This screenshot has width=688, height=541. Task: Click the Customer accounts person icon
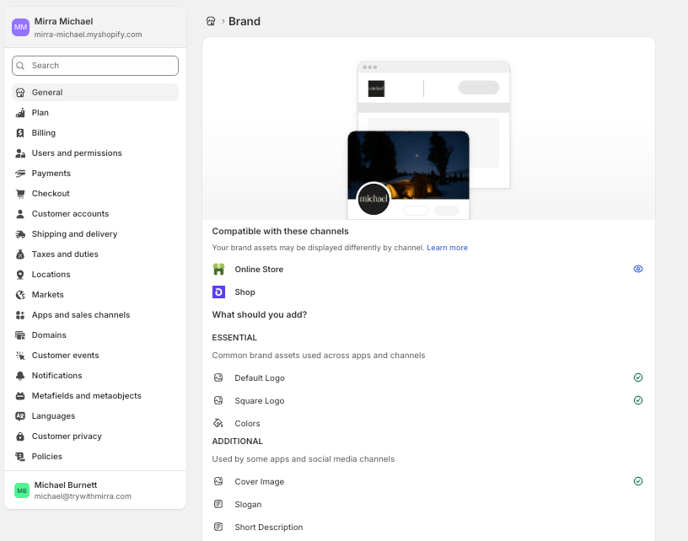(20, 214)
